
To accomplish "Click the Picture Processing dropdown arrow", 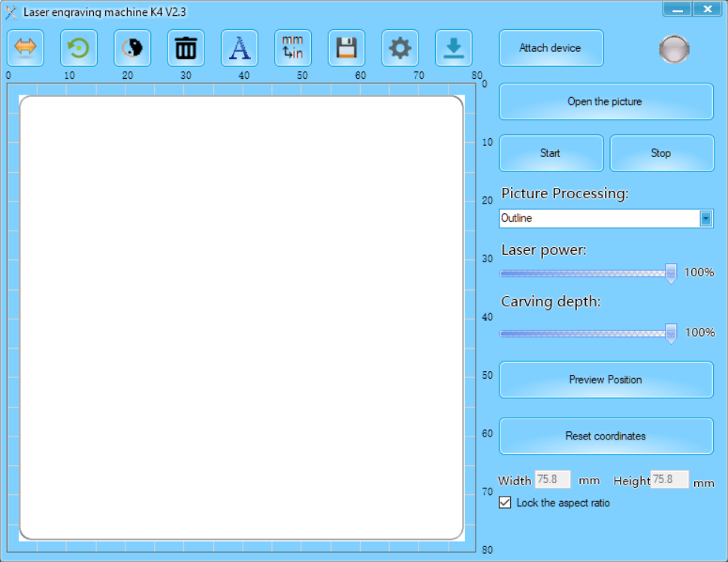I will 706,218.
